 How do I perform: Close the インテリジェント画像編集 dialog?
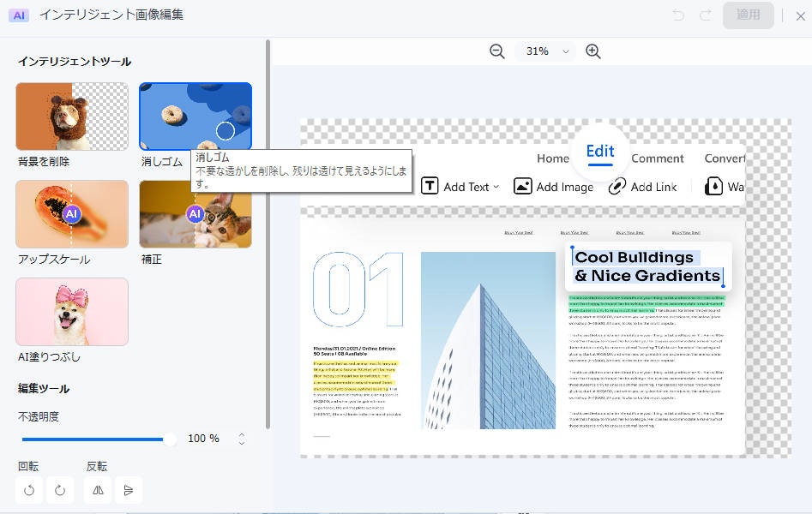800,15
